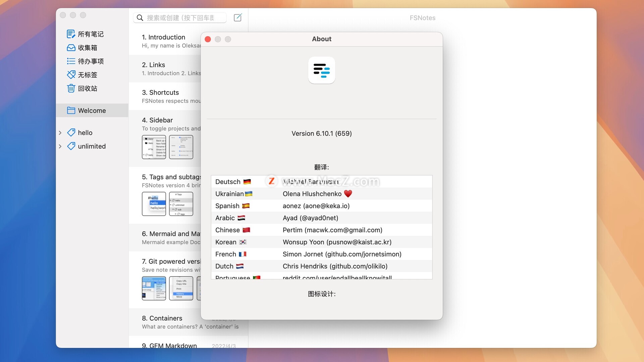
Task: Open the All Notes (所有笔记) icon in sidebar
Action: click(x=71, y=34)
